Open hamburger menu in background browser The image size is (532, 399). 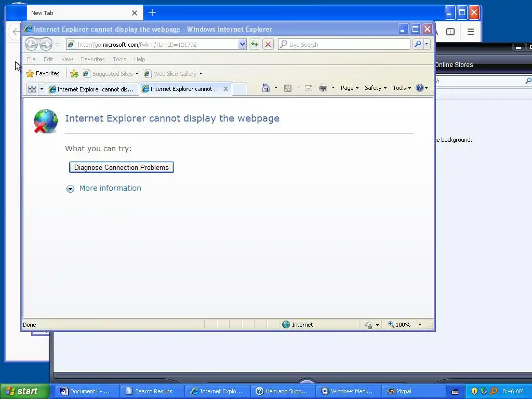[x=471, y=32]
